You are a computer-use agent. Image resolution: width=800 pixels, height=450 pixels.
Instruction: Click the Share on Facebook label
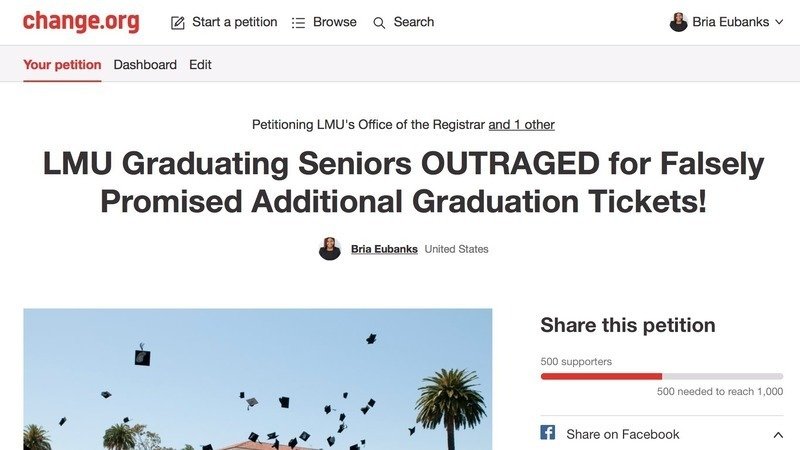(622, 434)
